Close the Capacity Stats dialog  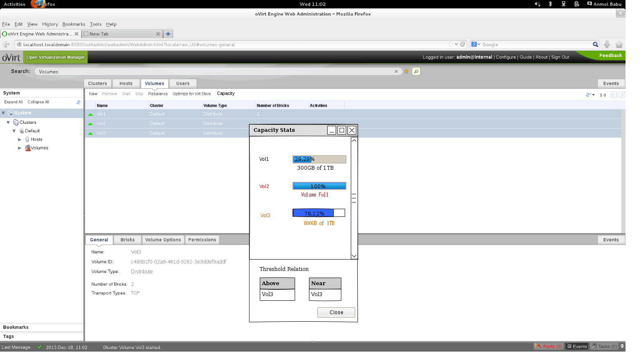click(336, 312)
